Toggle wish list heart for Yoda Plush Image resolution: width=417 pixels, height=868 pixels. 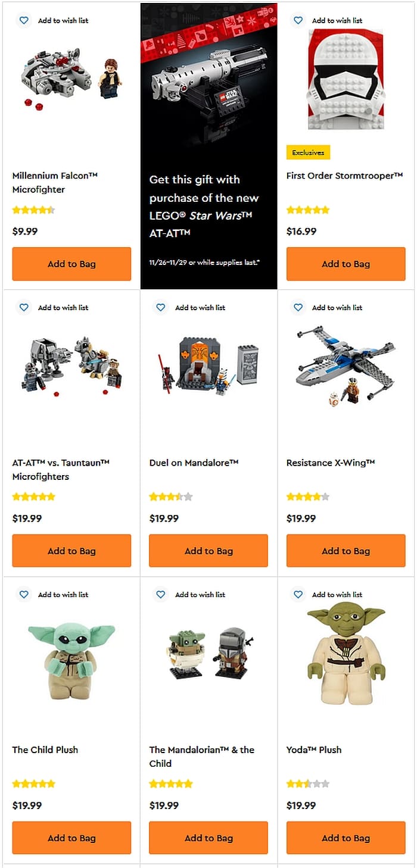298,594
